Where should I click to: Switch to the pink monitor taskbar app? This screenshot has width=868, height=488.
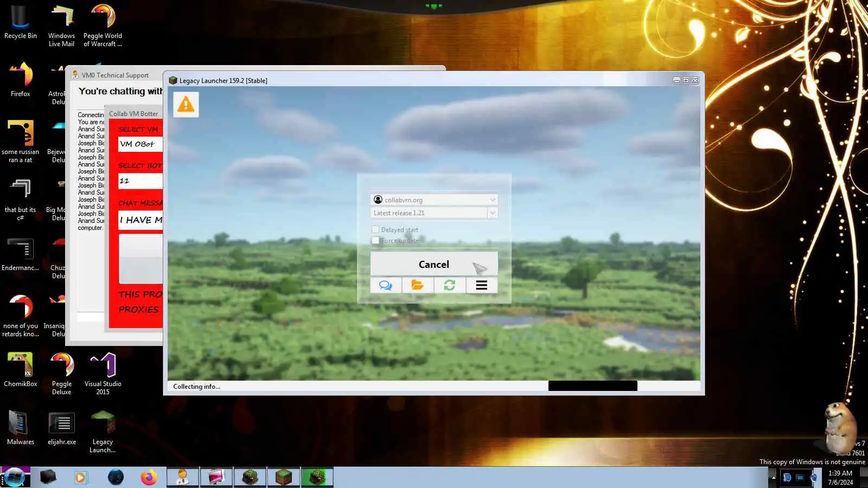pyautogui.click(x=216, y=477)
